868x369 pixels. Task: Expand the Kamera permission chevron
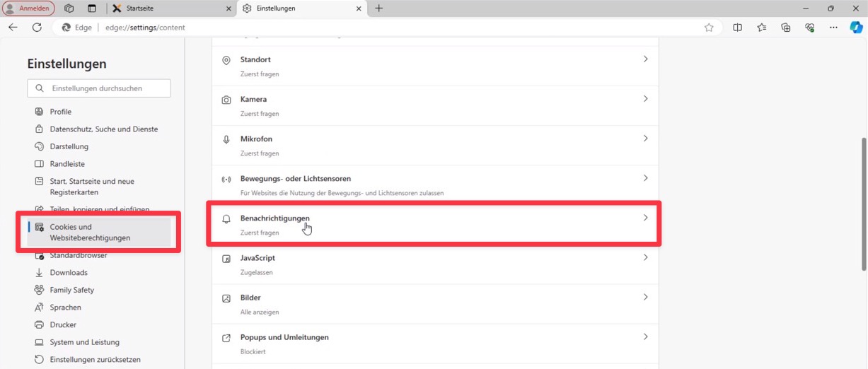645,99
